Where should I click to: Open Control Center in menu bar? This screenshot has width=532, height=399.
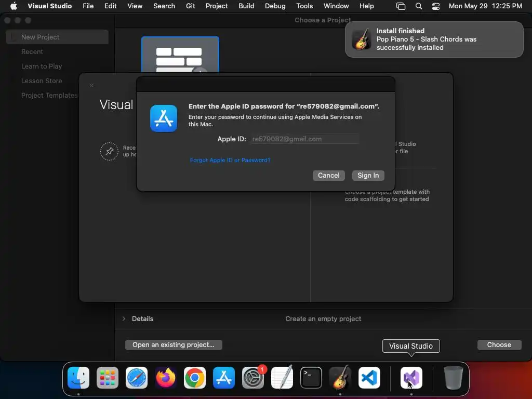(436, 6)
